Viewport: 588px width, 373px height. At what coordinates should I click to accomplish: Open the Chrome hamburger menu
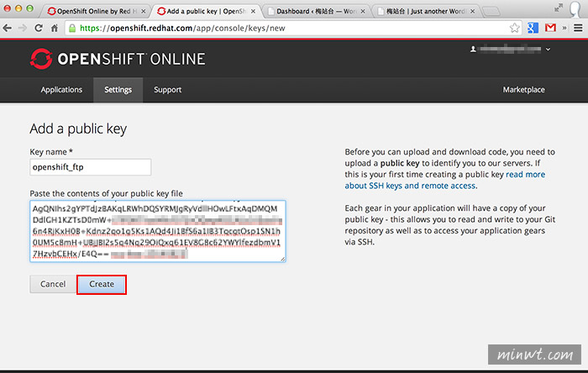[578, 28]
